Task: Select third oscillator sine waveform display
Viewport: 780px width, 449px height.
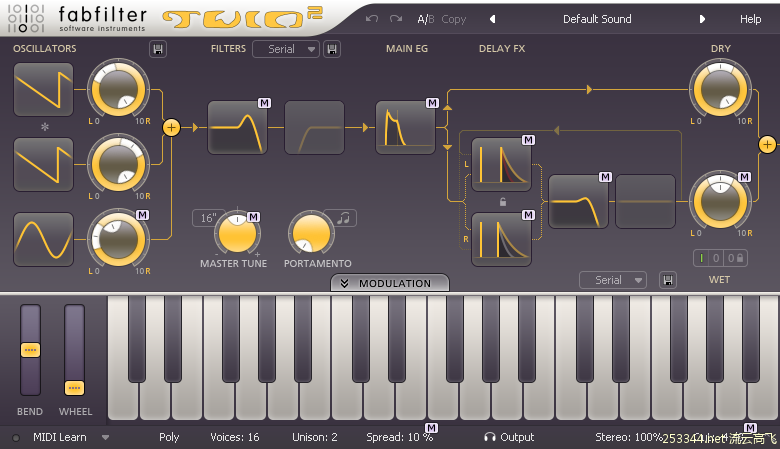Action: pos(43,240)
